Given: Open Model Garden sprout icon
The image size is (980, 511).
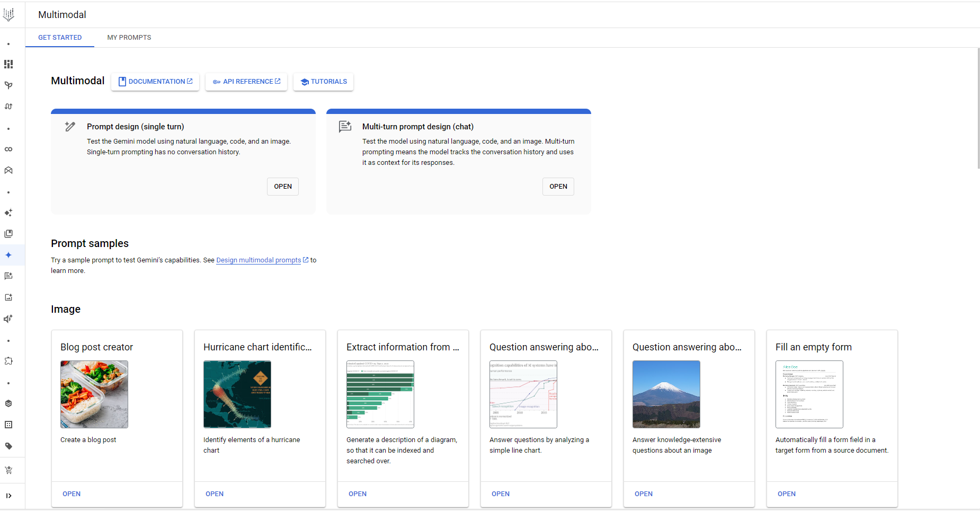Looking at the screenshot, I should (x=8, y=85).
